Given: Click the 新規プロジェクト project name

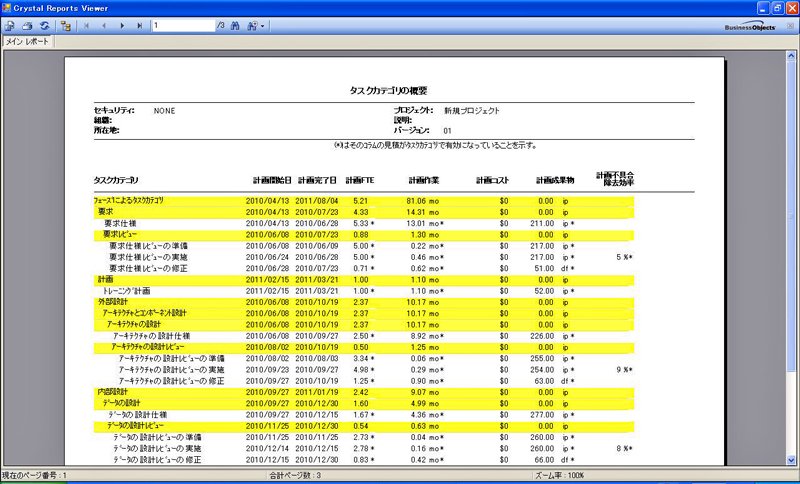Looking at the screenshot, I should 472,110.
